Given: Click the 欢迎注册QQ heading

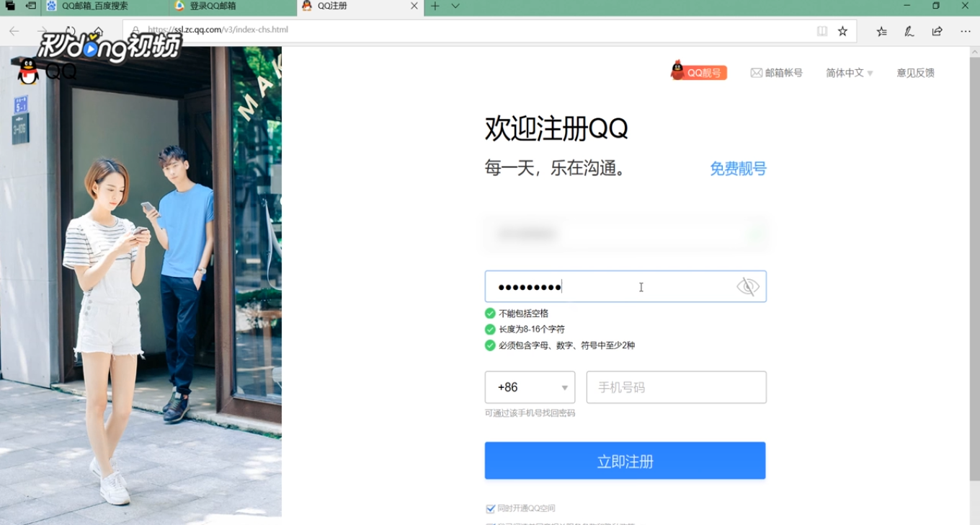Looking at the screenshot, I should (x=556, y=129).
